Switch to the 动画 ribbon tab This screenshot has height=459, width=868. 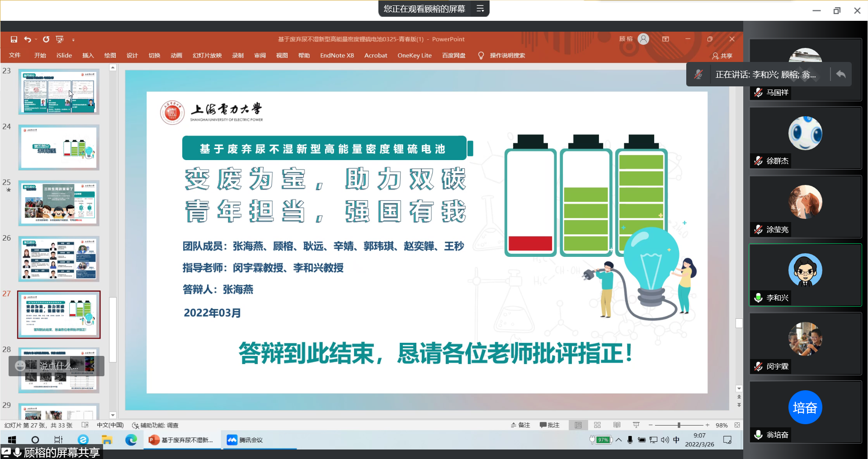(x=176, y=55)
